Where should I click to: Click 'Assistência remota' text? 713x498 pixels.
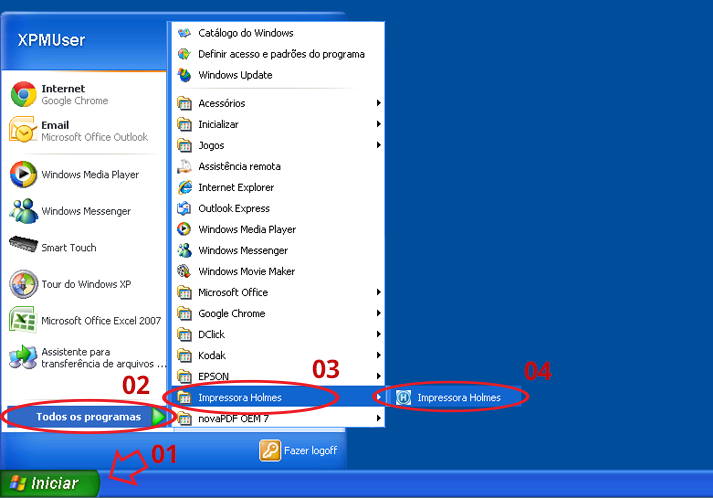(x=239, y=166)
